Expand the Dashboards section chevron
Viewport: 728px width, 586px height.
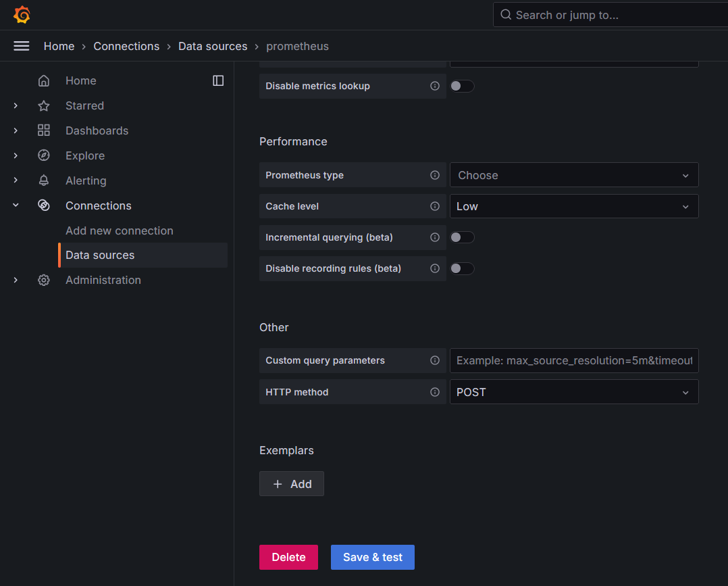(x=16, y=130)
